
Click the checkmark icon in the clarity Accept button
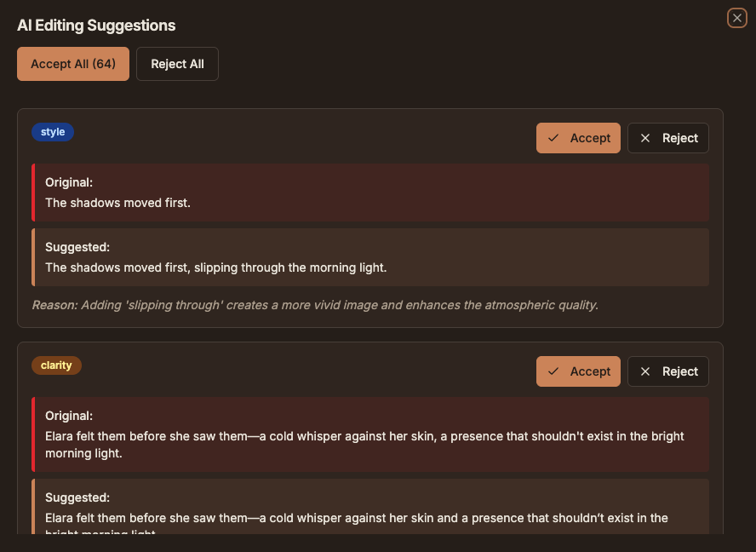[553, 371]
